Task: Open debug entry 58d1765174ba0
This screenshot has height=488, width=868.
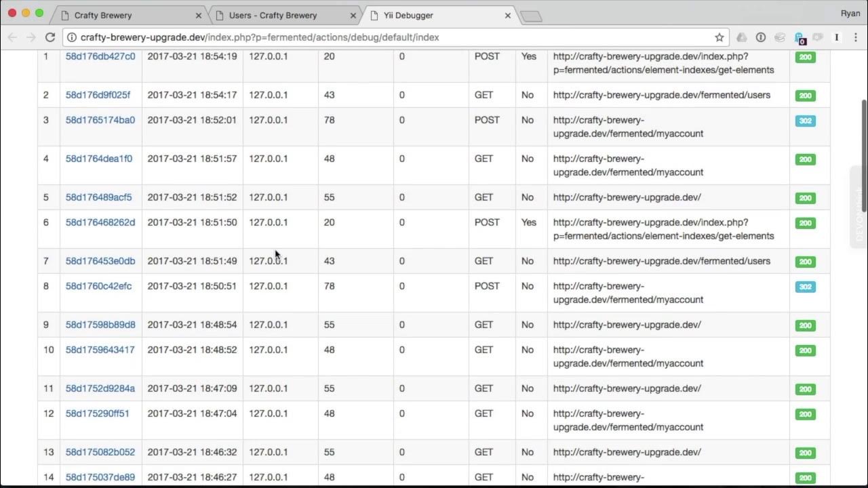Action: (100, 120)
